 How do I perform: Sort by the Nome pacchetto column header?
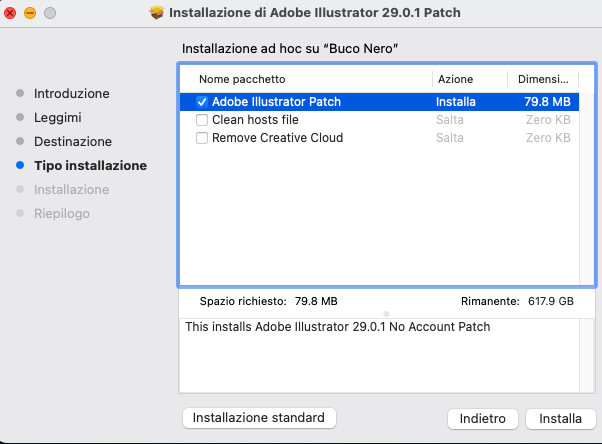[x=242, y=79]
